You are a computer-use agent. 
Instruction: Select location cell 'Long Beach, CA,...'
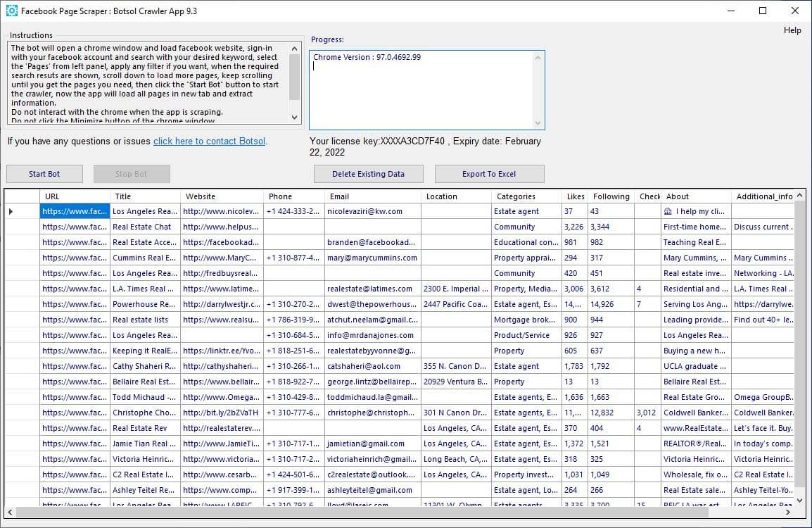click(x=456, y=460)
